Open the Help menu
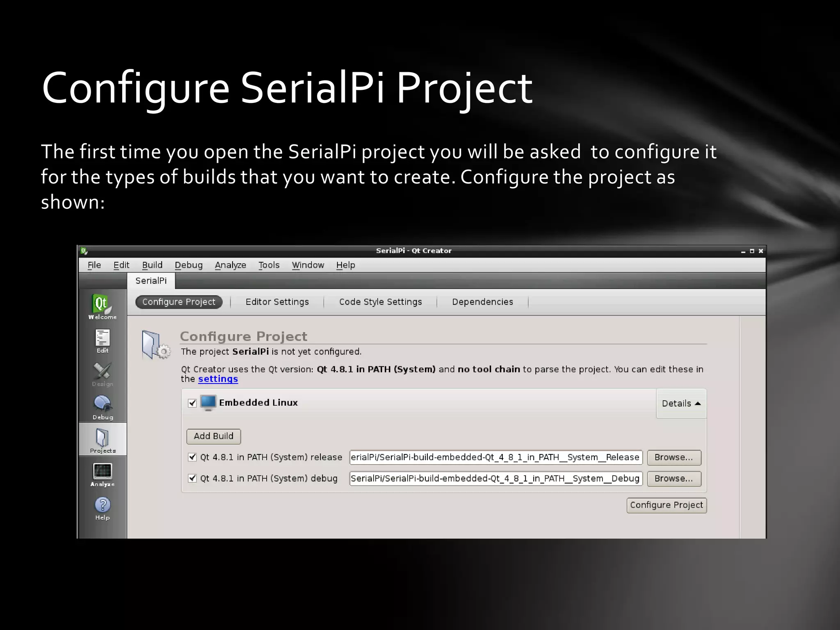This screenshot has height=630, width=840. [x=346, y=265]
